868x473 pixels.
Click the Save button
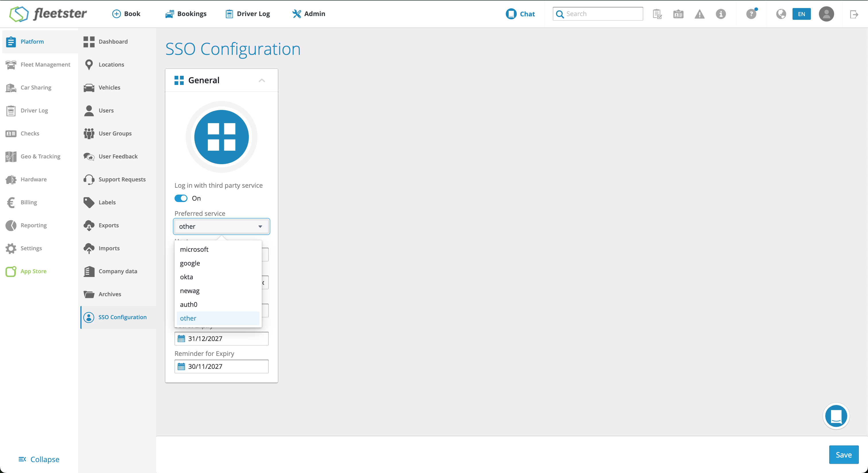pos(843,454)
